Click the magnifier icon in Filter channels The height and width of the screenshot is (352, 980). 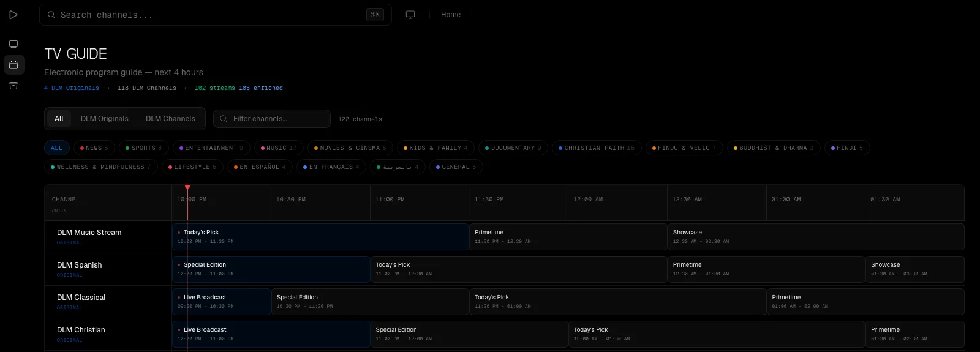tap(224, 119)
